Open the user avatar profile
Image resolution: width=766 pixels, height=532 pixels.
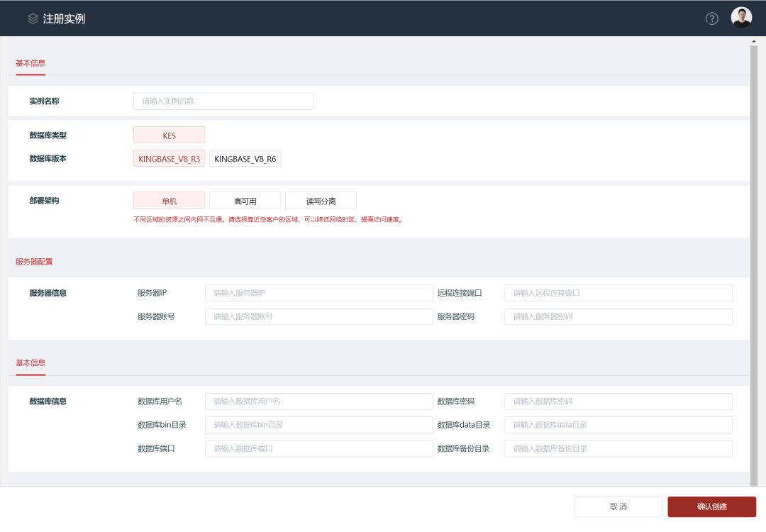point(741,18)
